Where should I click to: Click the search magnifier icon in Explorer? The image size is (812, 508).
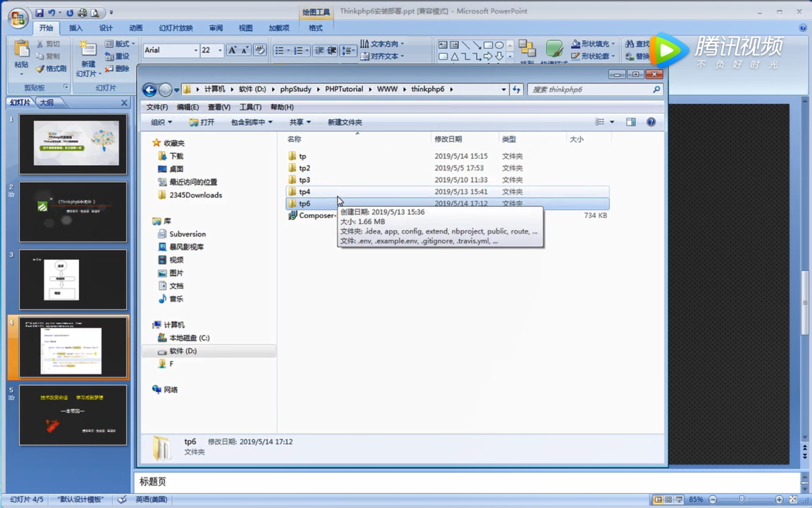pyautogui.click(x=656, y=90)
